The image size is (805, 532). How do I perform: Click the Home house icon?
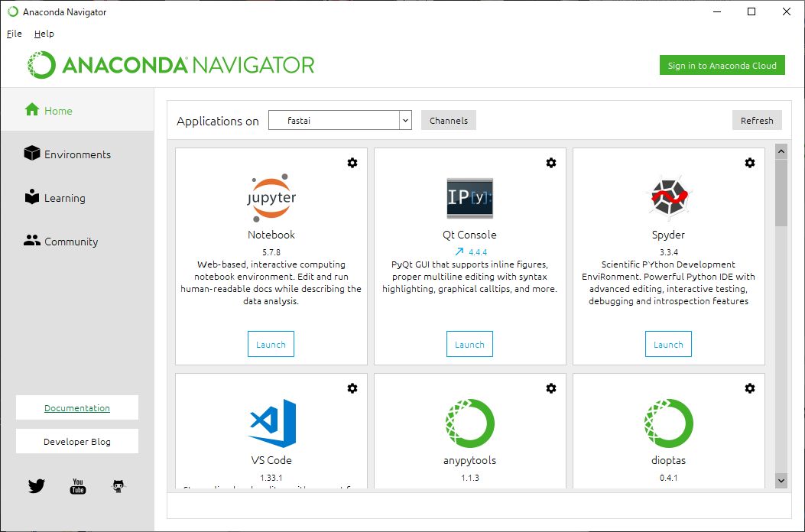[x=32, y=109]
